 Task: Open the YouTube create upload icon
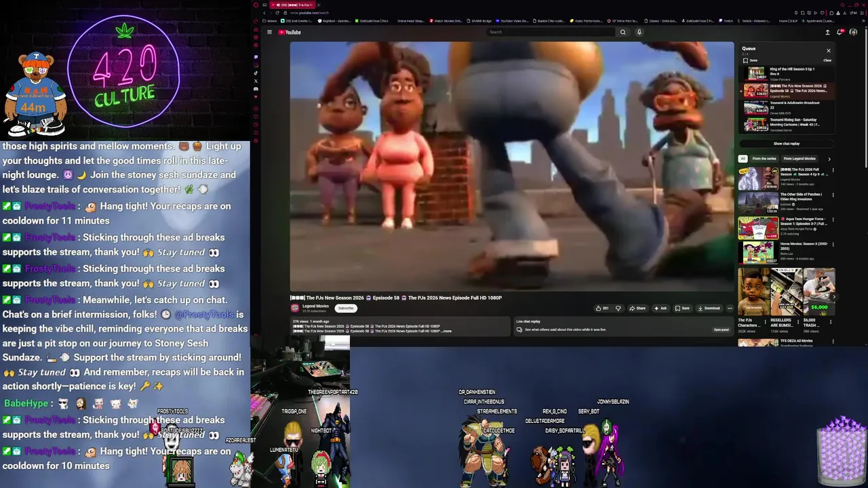827,32
